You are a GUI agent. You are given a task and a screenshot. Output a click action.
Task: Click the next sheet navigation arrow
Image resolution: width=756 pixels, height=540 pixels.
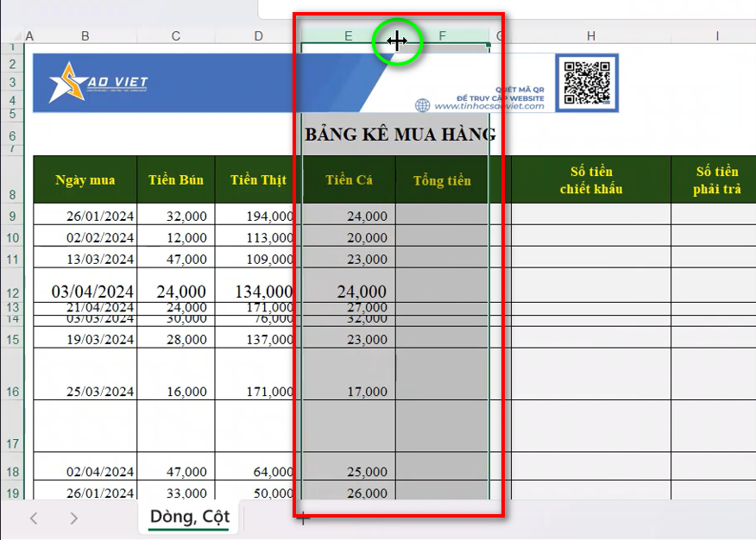tap(74, 518)
